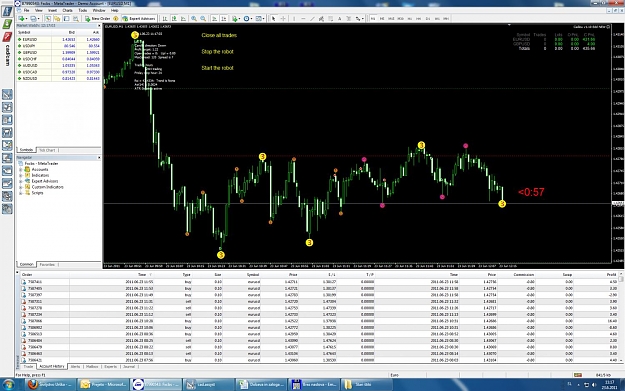Click the terminal vertical scrollbar
Screen dimensions: 625x391
pyautogui.click(x=622, y=317)
